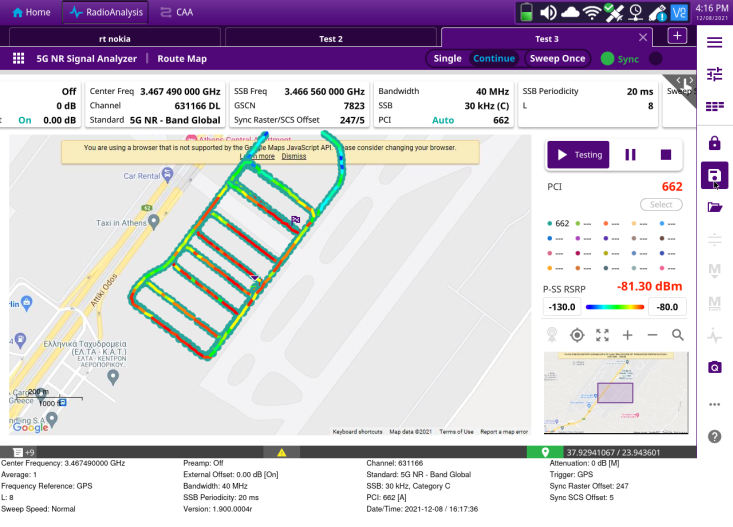Select the Continue sweep mode
The height and width of the screenshot is (527, 733).
pyautogui.click(x=494, y=58)
